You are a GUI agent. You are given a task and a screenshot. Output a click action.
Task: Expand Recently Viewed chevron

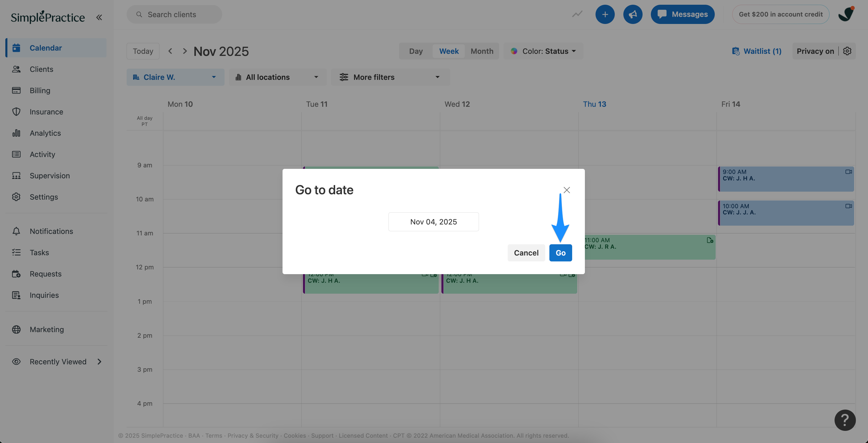point(99,361)
